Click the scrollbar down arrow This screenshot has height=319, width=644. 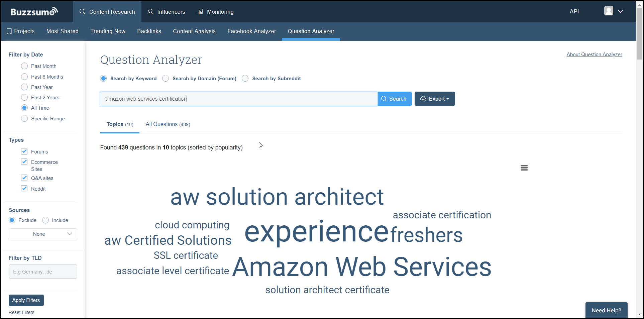[639, 314]
